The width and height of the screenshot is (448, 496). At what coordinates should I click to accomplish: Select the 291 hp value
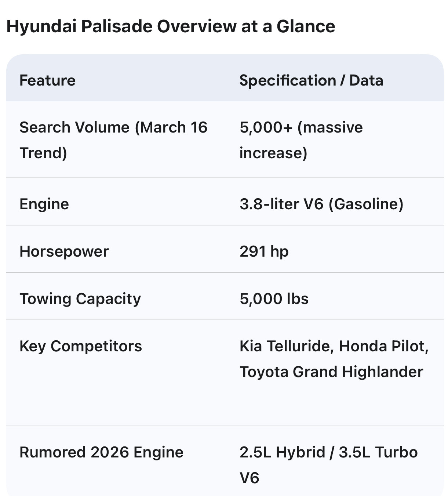tap(264, 251)
